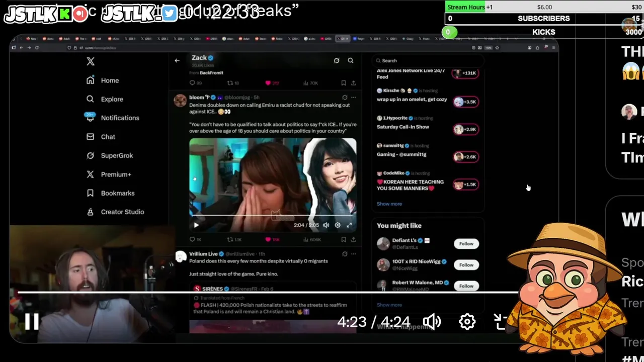Open SuperGrok in the X sidebar
The image size is (644, 362).
pyautogui.click(x=110, y=155)
